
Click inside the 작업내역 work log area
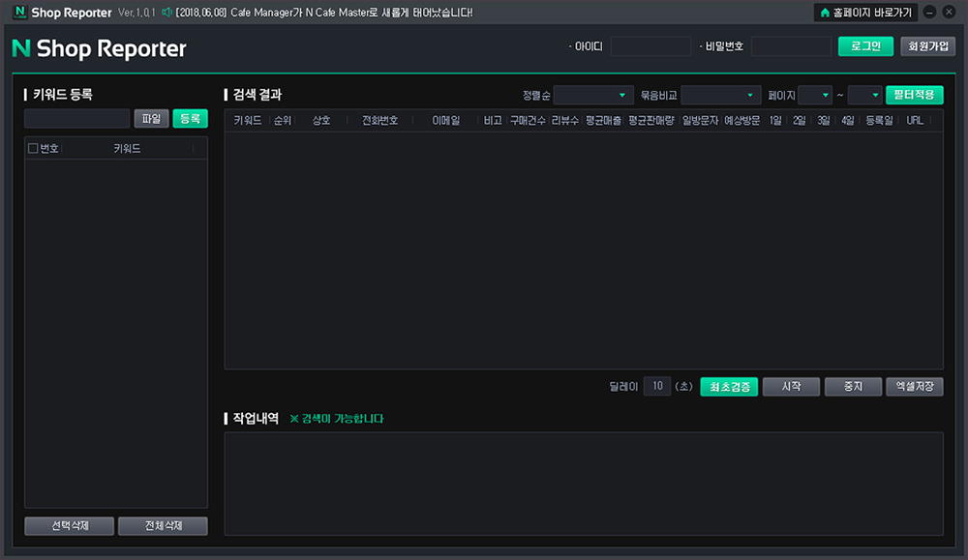pos(584,484)
